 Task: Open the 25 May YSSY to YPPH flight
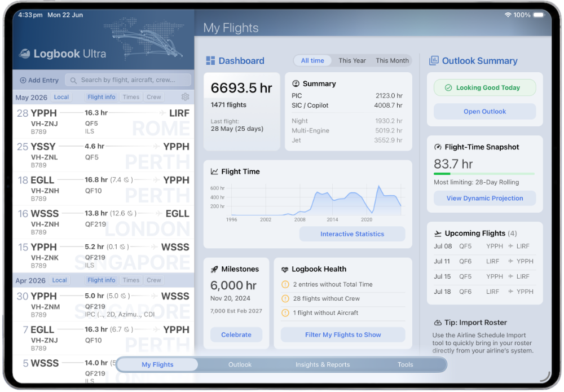point(103,155)
